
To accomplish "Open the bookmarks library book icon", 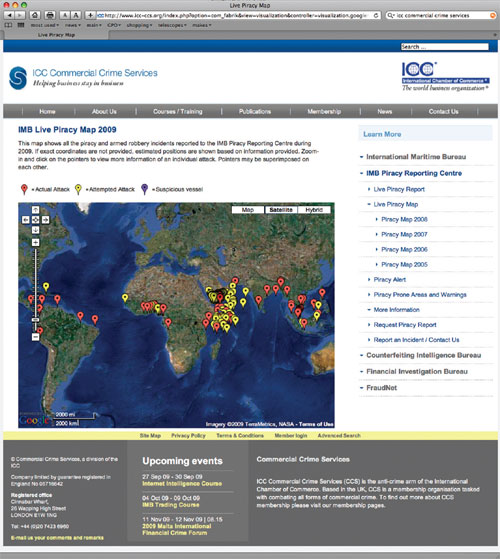I will click(9, 25).
